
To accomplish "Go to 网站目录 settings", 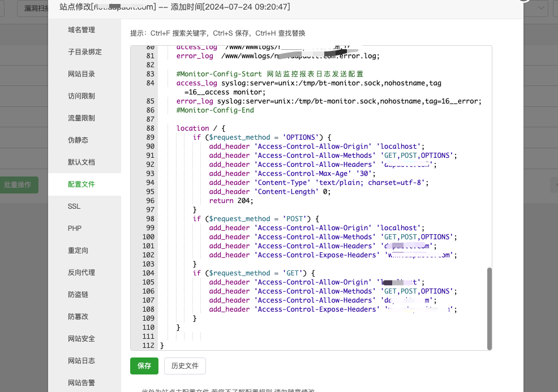I will tap(81, 74).
